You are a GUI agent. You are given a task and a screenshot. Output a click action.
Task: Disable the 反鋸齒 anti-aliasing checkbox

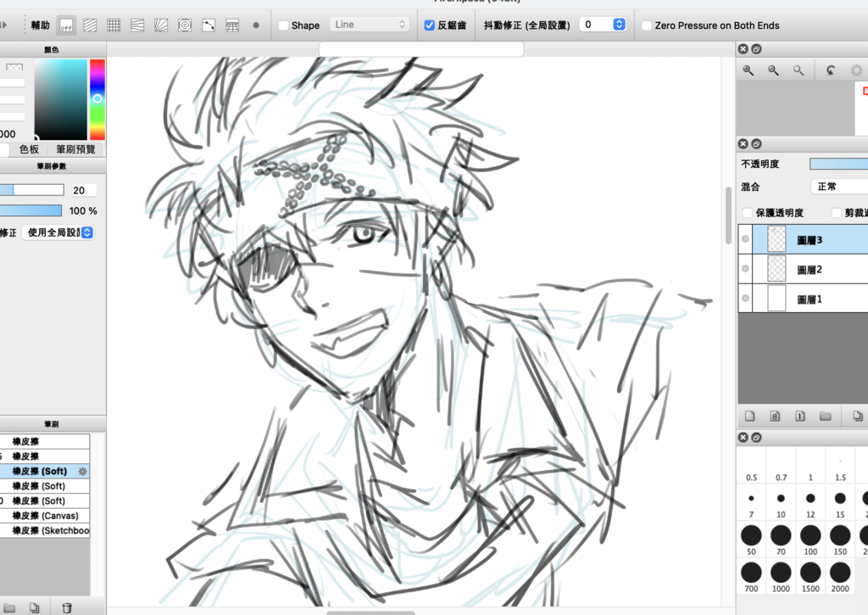[x=429, y=25]
